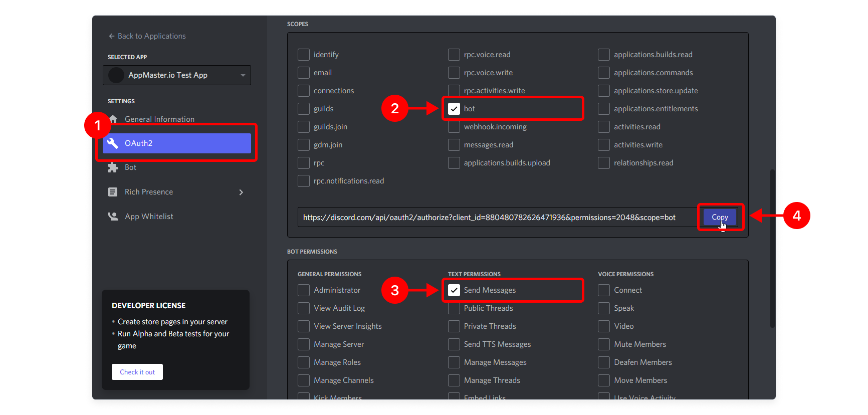Check the Video permission

(604, 326)
